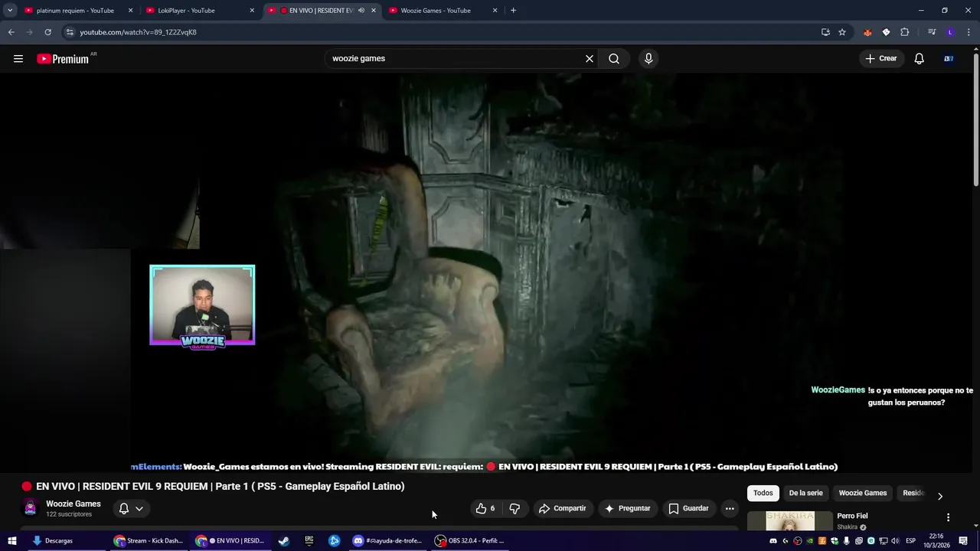Open Steam from the taskbar
Viewport: 980px width, 551px height.
pos(283,540)
